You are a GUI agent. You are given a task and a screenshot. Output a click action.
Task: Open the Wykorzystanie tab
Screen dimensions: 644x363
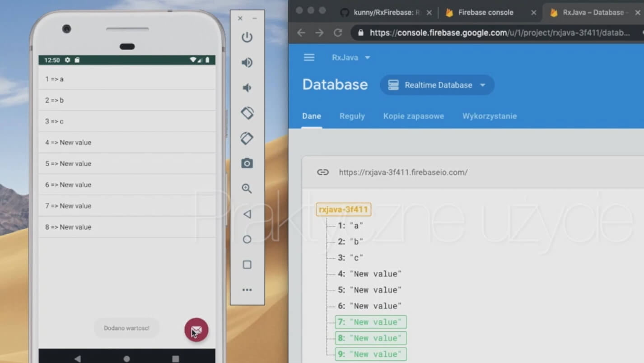pyautogui.click(x=489, y=116)
